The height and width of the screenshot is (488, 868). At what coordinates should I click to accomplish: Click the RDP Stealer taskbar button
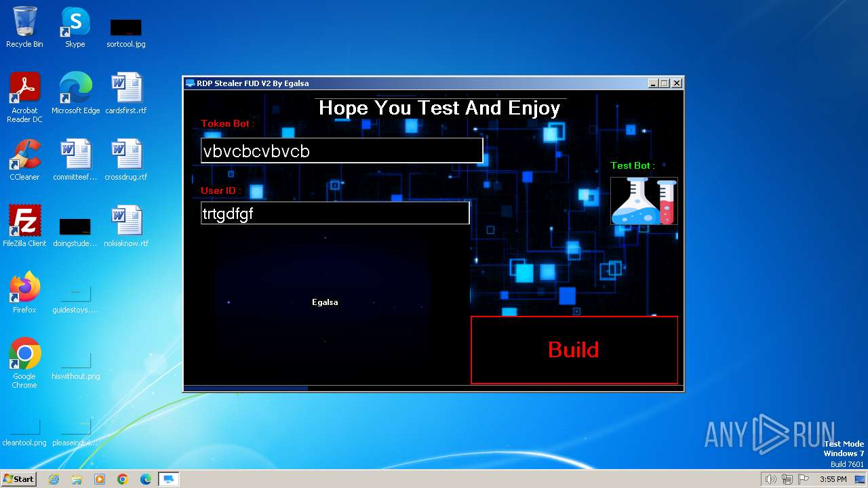coord(169,479)
